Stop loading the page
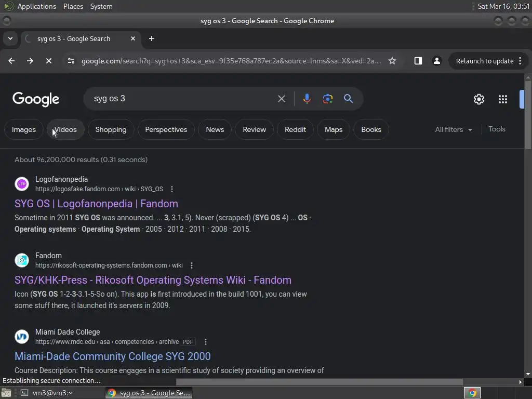The height and width of the screenshot is (399, 532). click(x=49, y=61)
